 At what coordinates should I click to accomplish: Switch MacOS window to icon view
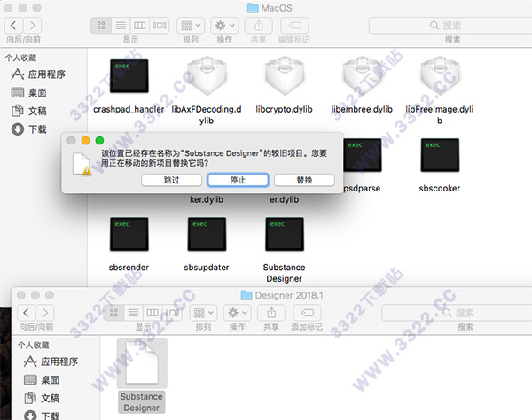click(x=101, y=26)
